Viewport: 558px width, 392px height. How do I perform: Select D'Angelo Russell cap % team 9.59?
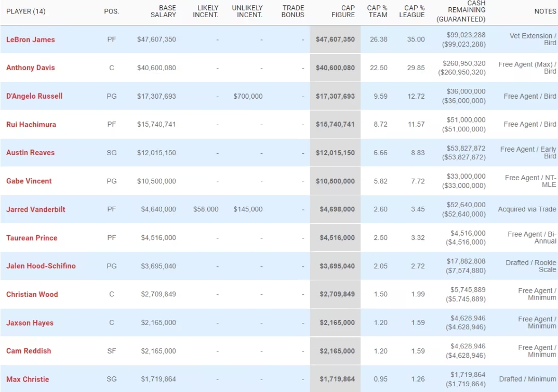pyautogui.click(x=380, y=96)
